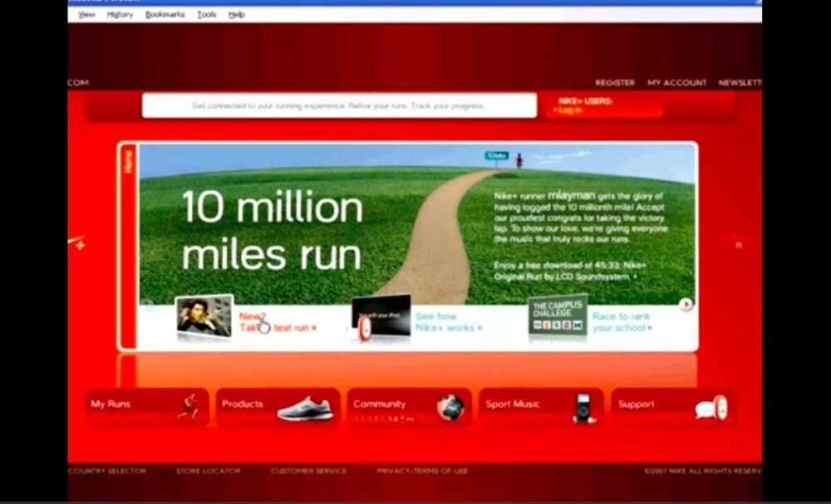Click the runner icon in My Runs
831x504 pixels.
[x=189, y=406]
